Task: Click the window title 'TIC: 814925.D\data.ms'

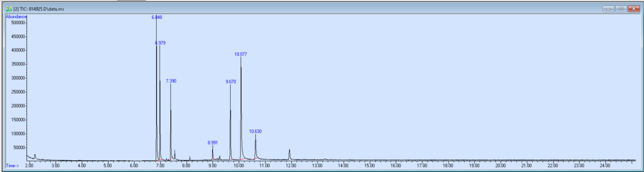Action: click(x=39, y=9)
